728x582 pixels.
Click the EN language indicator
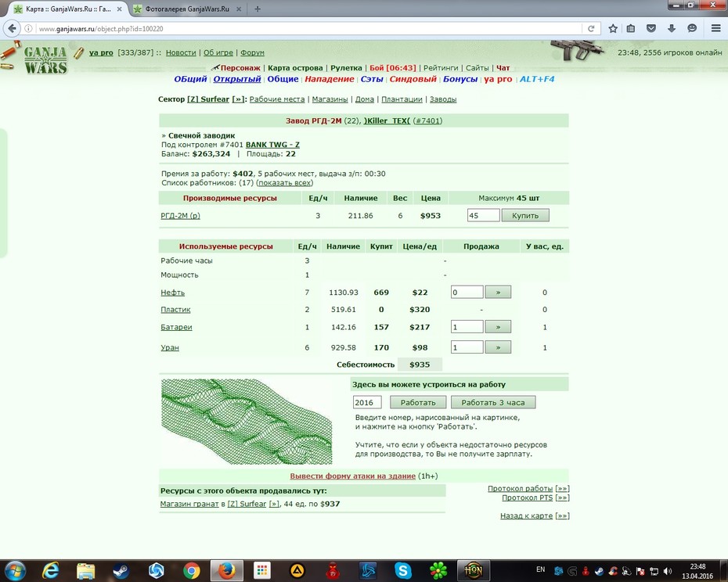pyautogui.click(x=540, y=569)
